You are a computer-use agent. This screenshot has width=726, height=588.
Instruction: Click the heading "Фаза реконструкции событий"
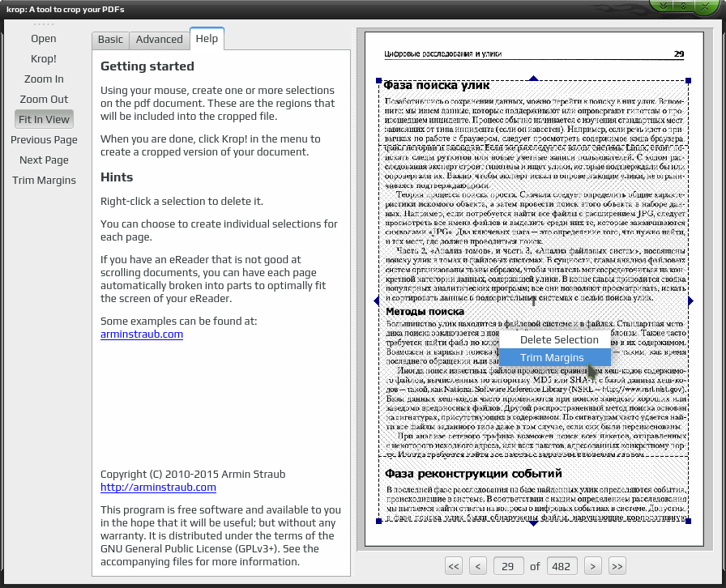[473, 474]
